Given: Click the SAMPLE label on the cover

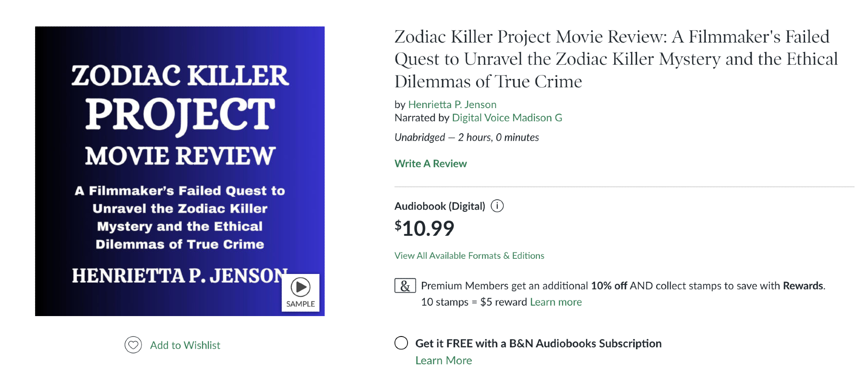Looking at the screenshot, I should 300,304.
